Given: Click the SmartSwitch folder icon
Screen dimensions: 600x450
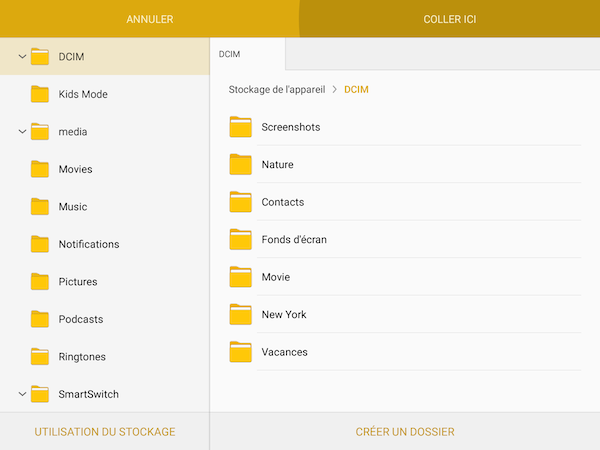Looking at the screenshot, I should tap(40, 394).
